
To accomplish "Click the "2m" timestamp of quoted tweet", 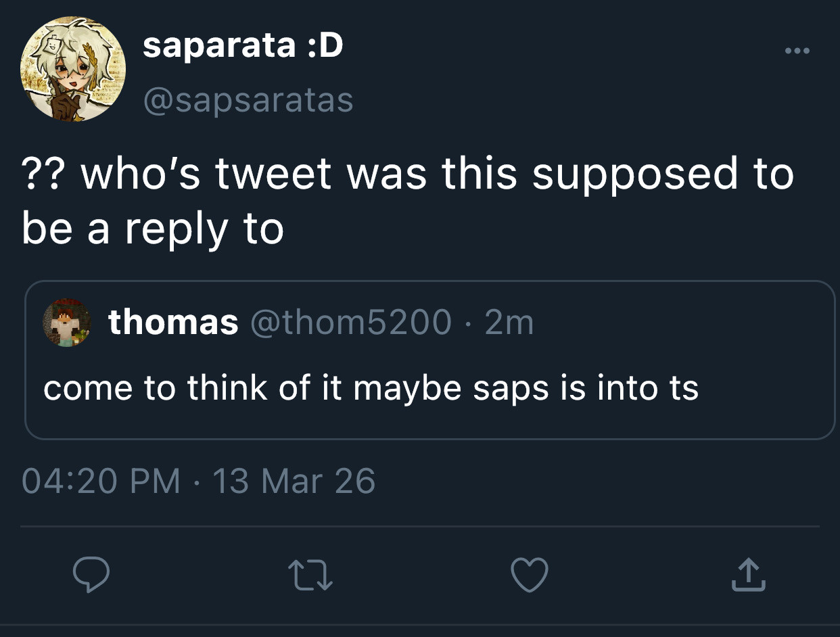I will (x=509, y=322).
